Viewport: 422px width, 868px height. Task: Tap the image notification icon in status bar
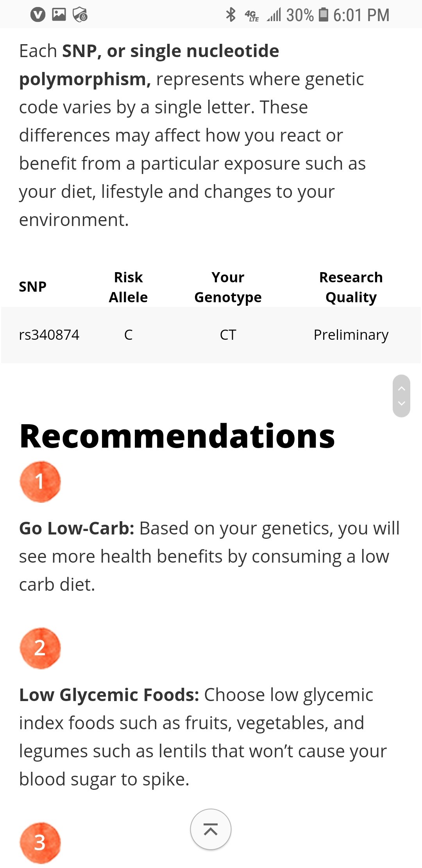(59, 15)
